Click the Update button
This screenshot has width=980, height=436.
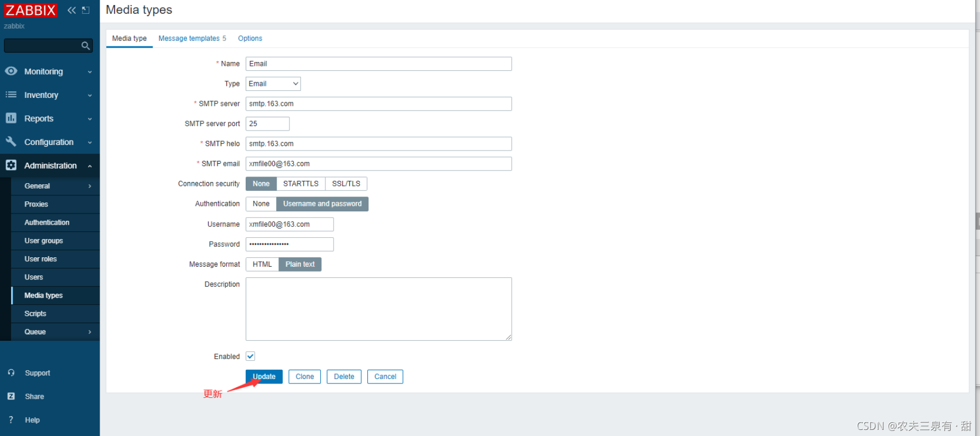coord(264,377)
